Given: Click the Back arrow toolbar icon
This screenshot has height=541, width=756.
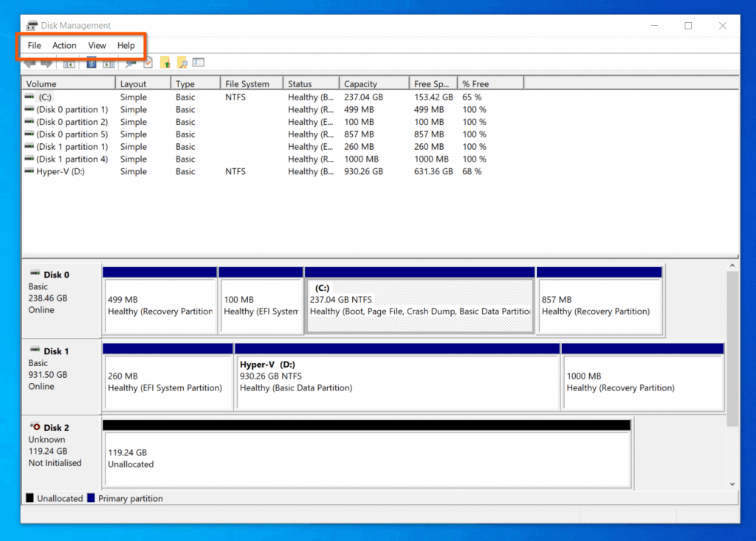Looking at the screenshot, I should click(x=30, y=63).
